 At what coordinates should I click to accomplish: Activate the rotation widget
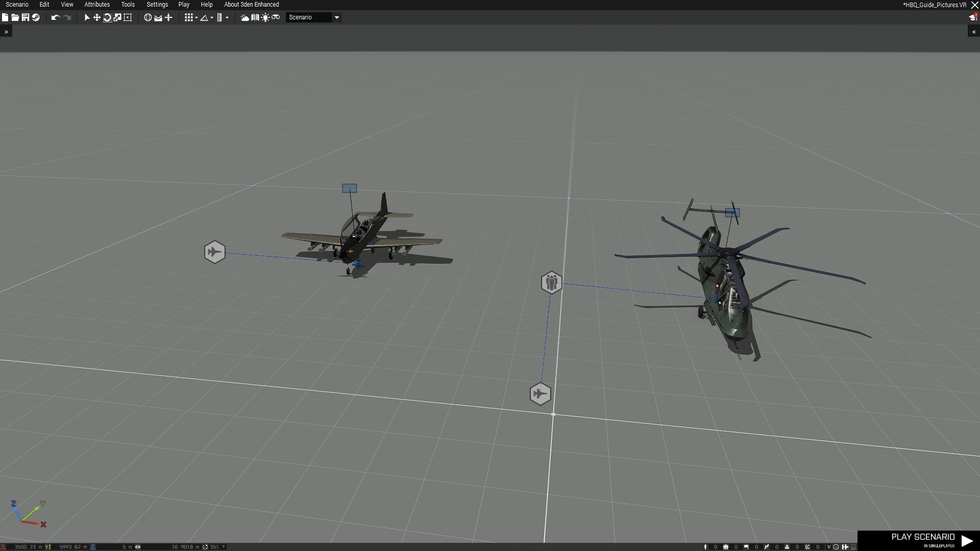[107, 17]
